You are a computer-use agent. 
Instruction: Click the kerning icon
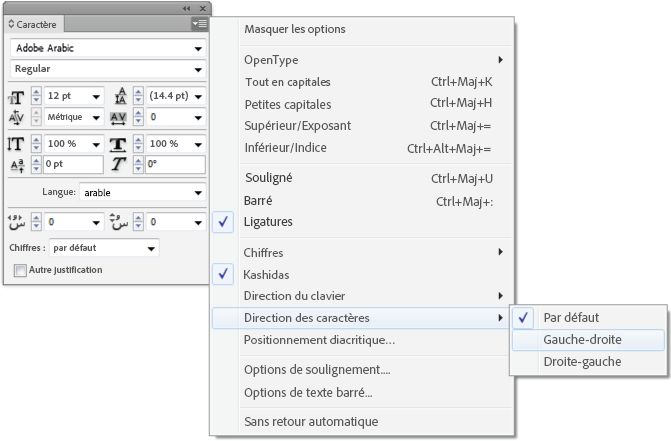[x=16, y=117]
